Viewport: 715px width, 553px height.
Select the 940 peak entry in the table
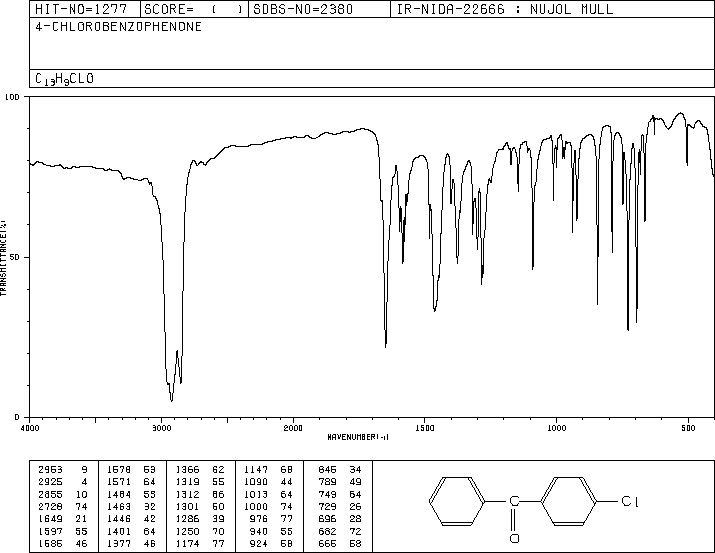(271, 531)
